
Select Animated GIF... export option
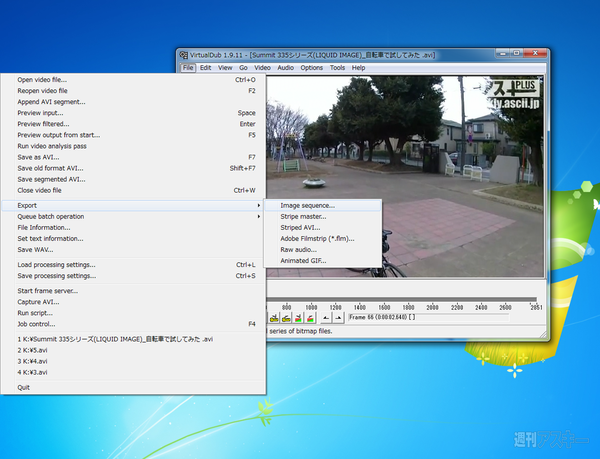pos(304,261)
